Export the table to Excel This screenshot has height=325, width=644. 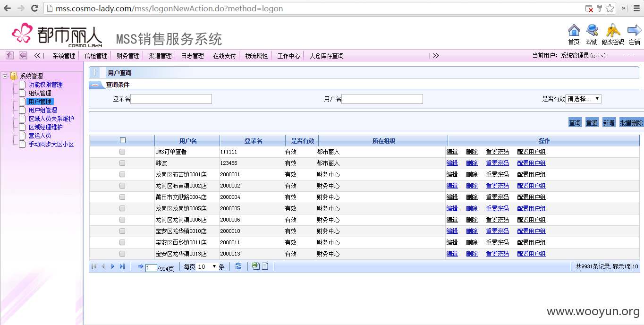tap(255, 266)
